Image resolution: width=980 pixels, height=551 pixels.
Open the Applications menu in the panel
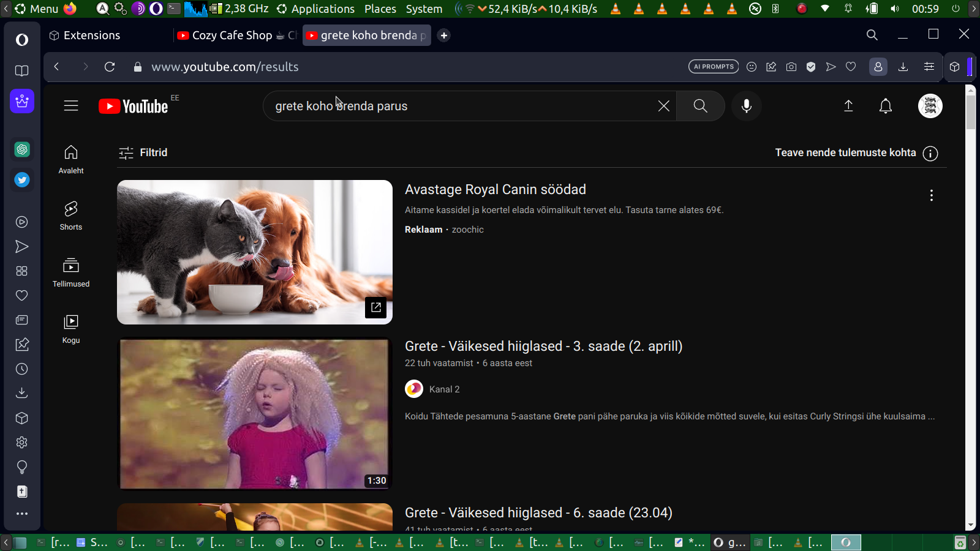click(x=316, y=9)
